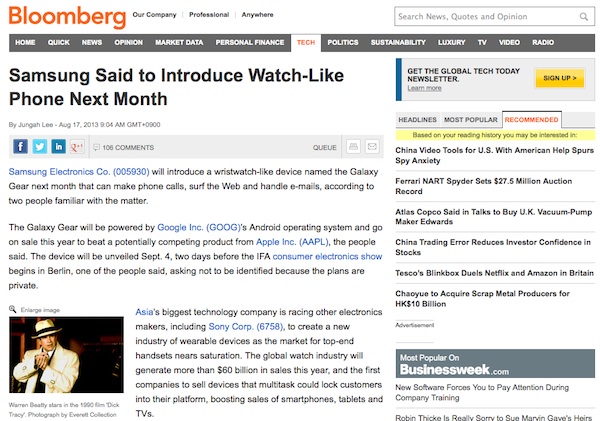Image resolution: width=600 pixels, height=421 pixels.
Task: Share article on Twitter
Action: point(39,147)
